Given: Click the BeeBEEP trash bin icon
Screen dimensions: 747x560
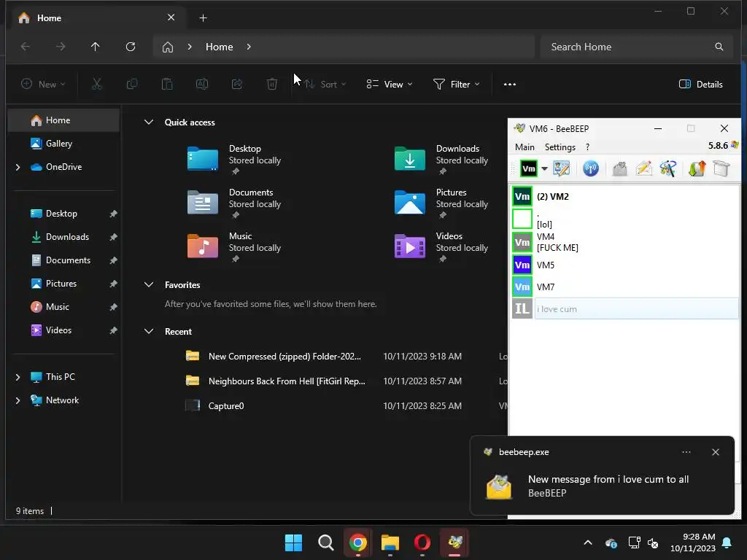Looking at the screenshot, I should (x=721, y=168).
